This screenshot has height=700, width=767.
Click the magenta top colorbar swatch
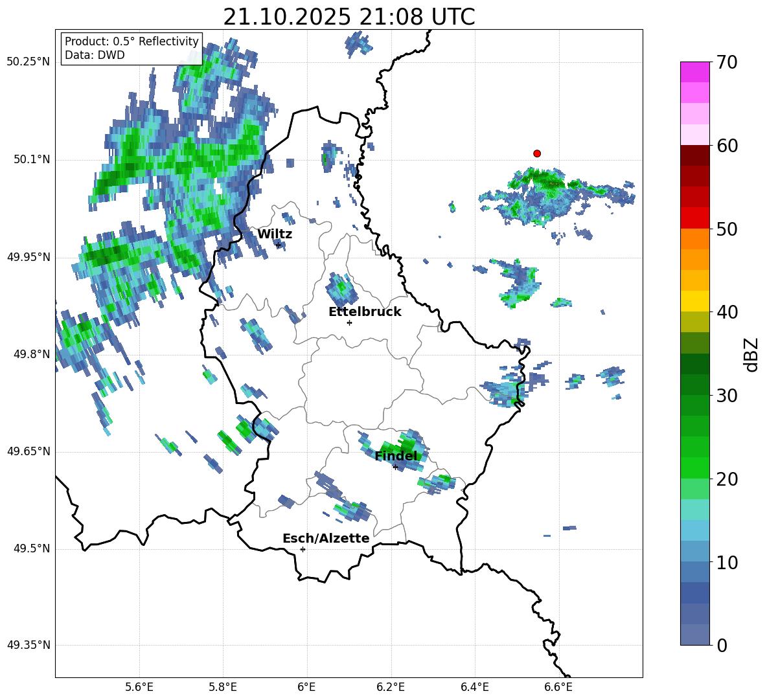[x=694, y=72]
